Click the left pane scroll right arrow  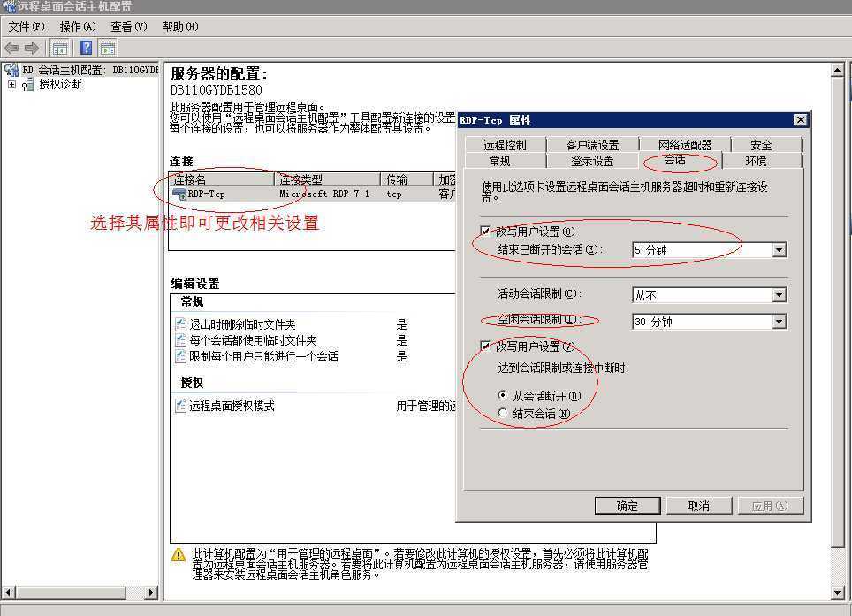[x=151, y=592]
